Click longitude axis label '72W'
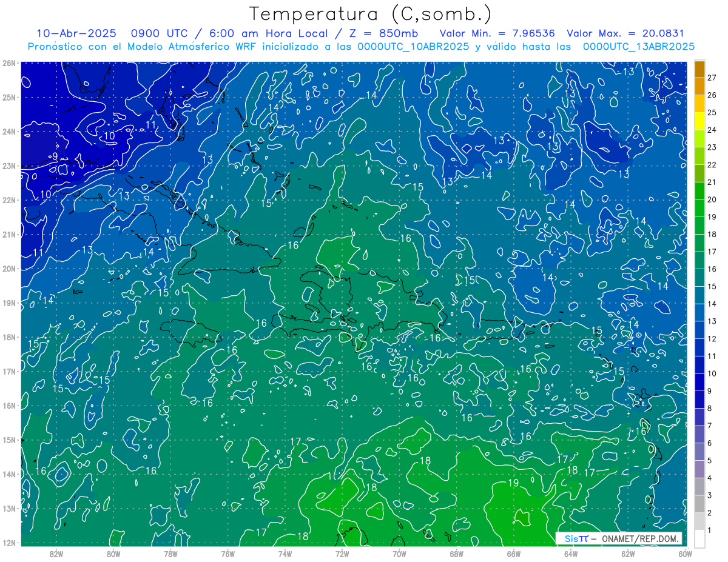 pyautogui.click(x=342, y=554)
